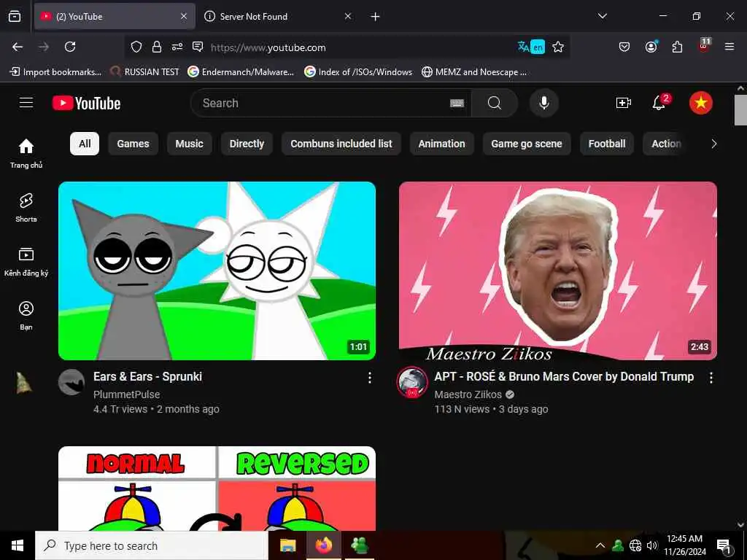Filter by Music chip
The width and height of the screenshot is (747, 560).
[x=189, y=144]
